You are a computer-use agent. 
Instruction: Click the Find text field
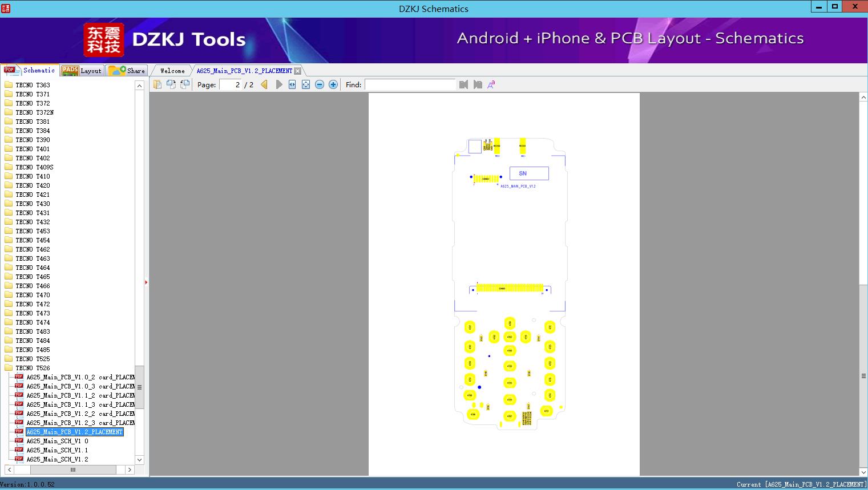click(x=410, y=84)
